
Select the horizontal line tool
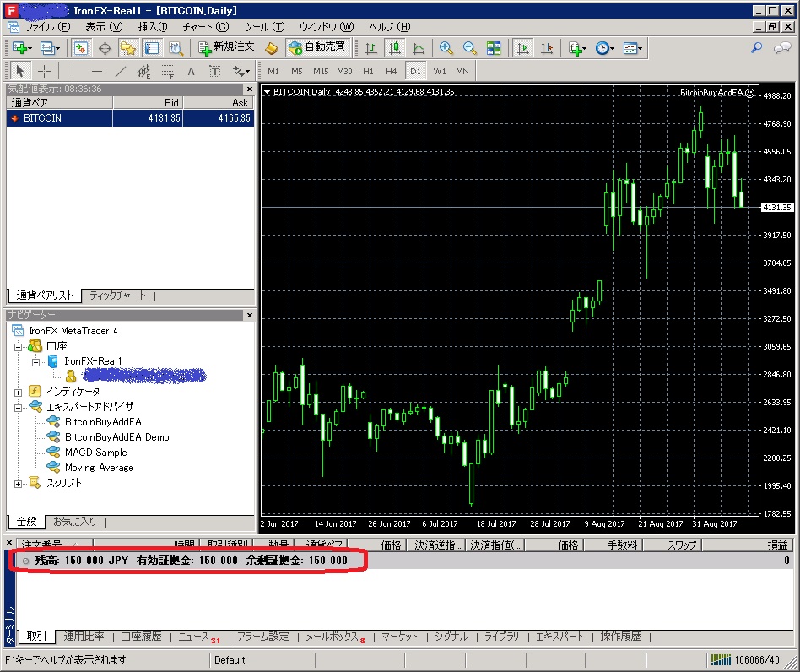coord(96,71)
